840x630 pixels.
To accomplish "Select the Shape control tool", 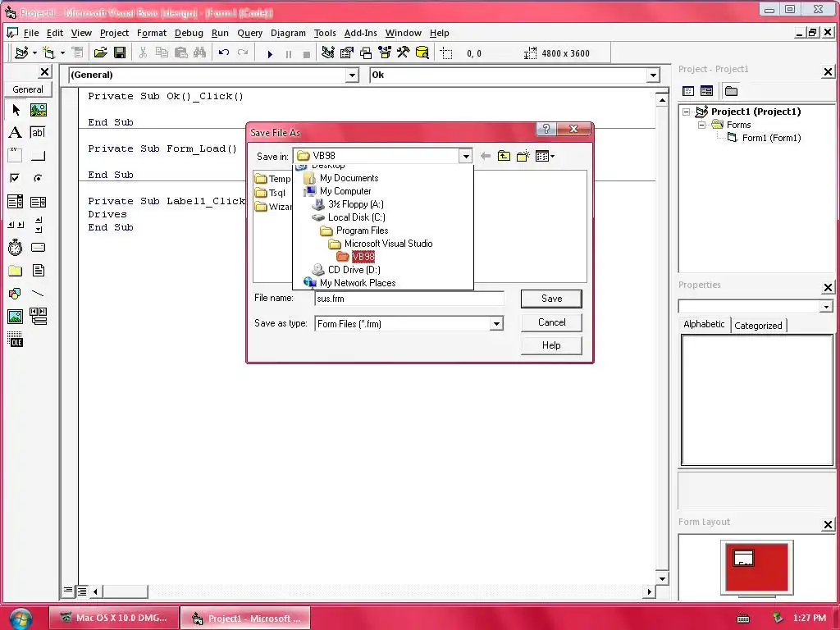I will click(16, 294).
